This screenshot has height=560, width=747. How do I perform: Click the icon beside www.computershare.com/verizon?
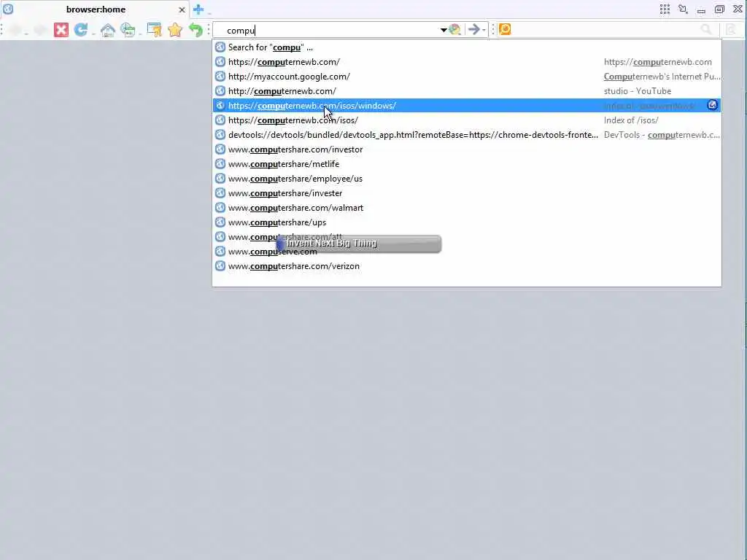click(220, 266)
